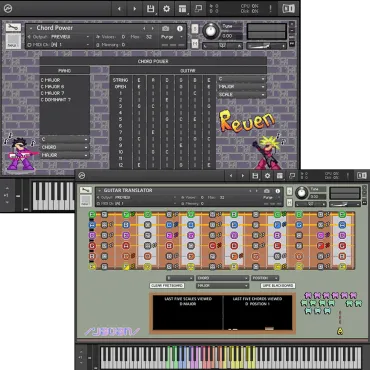Open Piano MAJOR type dropdown in Chord Power
The height and width of the screenshot is (370, 370).
(65, 155)
